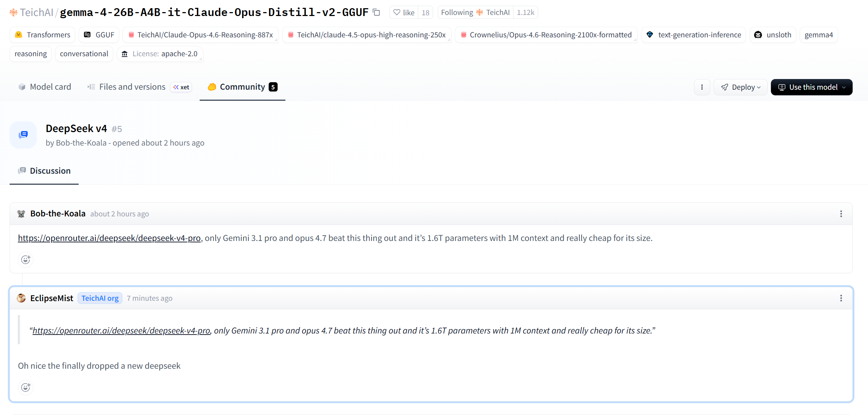Select the gemma4 tag

coord(819,35)
